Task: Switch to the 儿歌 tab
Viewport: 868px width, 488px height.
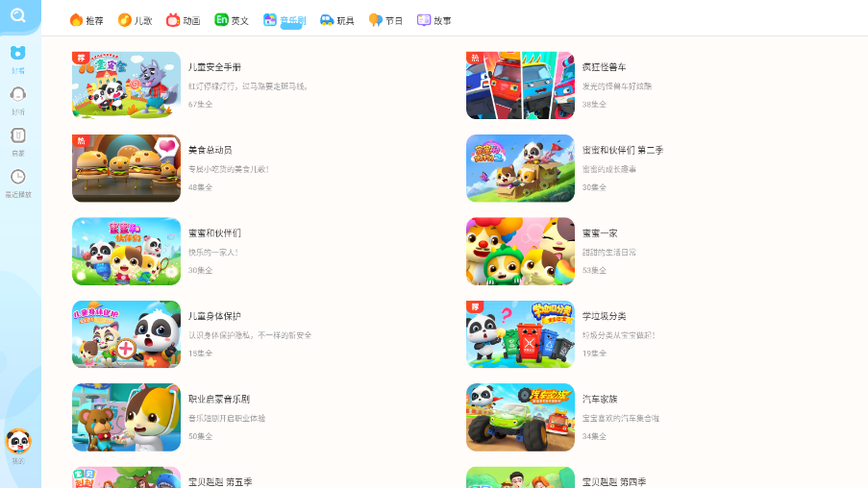Action: pyautogui.click(x=136, y=20)
